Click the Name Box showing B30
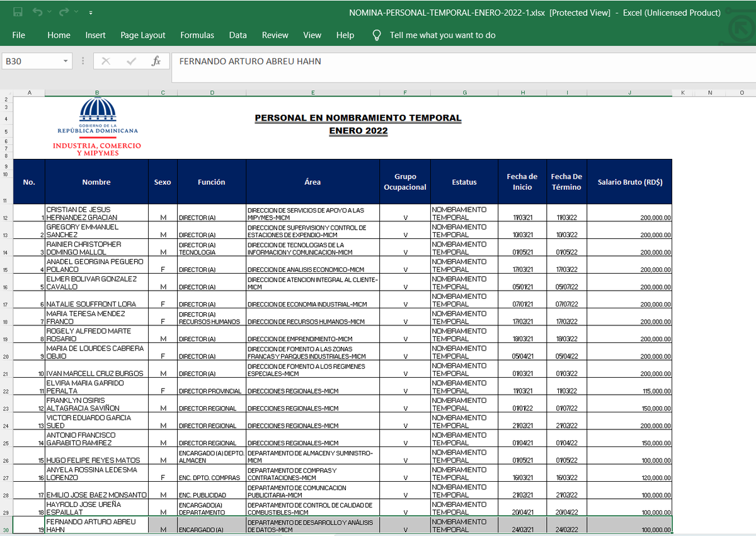Screen dimensions: 756x536 (31, 61)
